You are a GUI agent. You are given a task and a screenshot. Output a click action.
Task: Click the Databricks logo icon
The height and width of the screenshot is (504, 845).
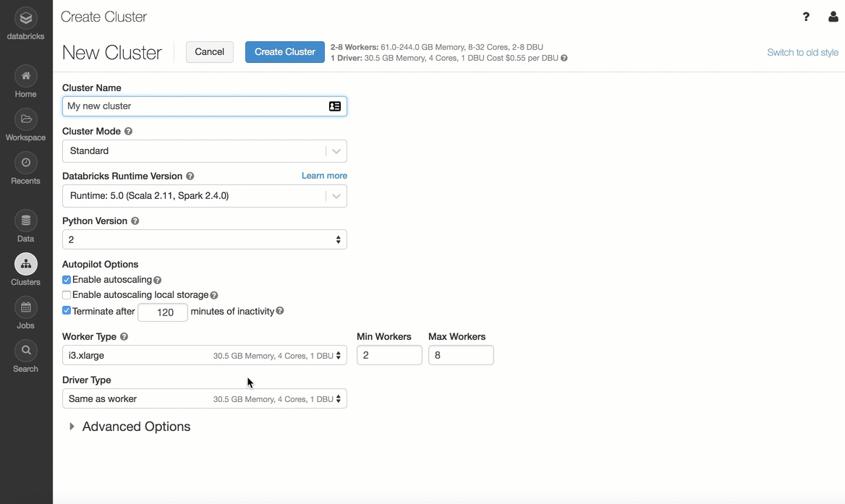click(25, 19)
